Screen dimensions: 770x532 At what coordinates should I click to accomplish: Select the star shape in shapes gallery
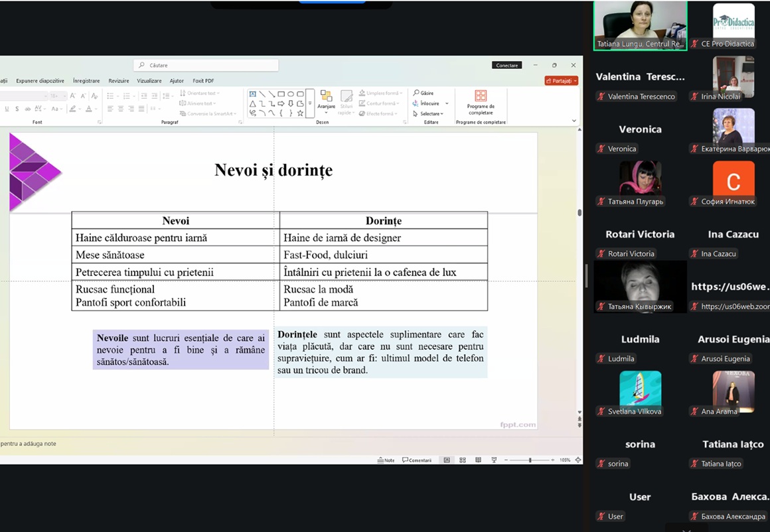coord(300,113)
